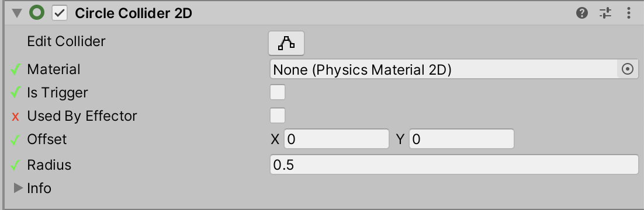Open the Material object picker circle

click(x=628, y=69)
